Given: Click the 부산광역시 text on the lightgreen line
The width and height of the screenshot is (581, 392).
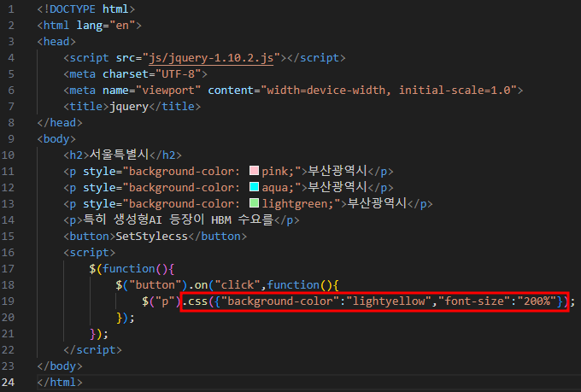Looking at the screenshot, I should 377,203.
